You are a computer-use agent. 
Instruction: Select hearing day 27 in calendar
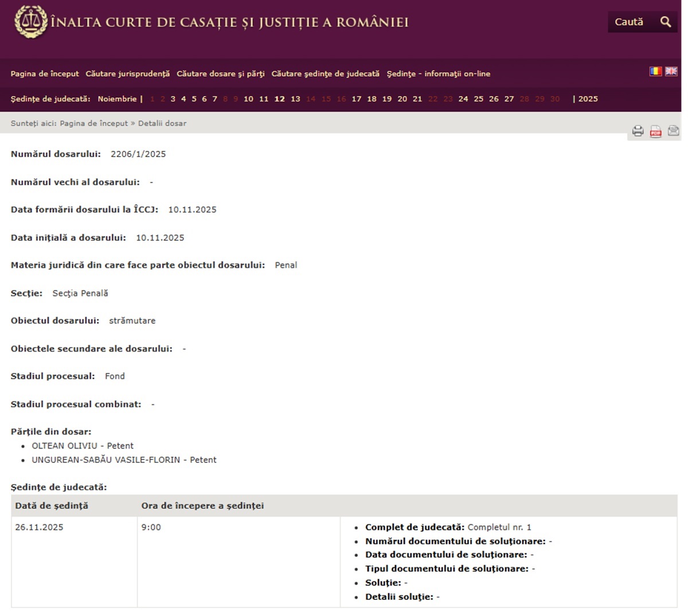(509, 99)
